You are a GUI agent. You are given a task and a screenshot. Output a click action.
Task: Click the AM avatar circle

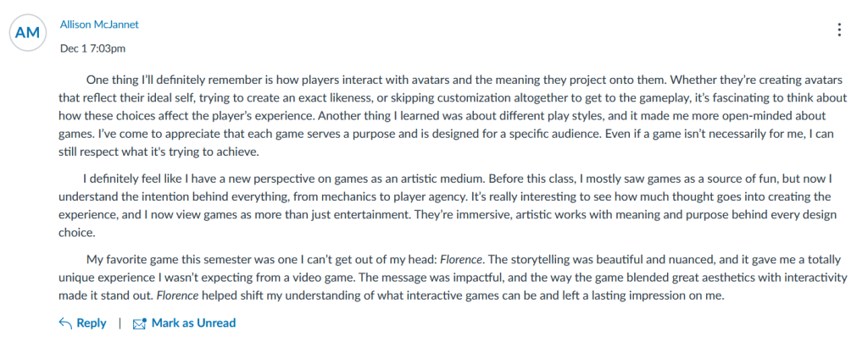pyautogui.click(x=27, y=33)
